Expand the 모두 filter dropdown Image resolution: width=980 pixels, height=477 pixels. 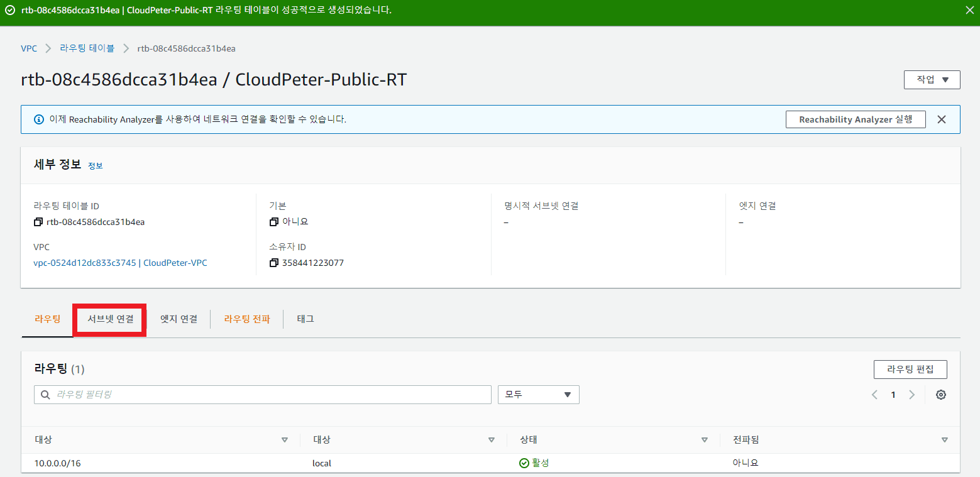[538, 395]
